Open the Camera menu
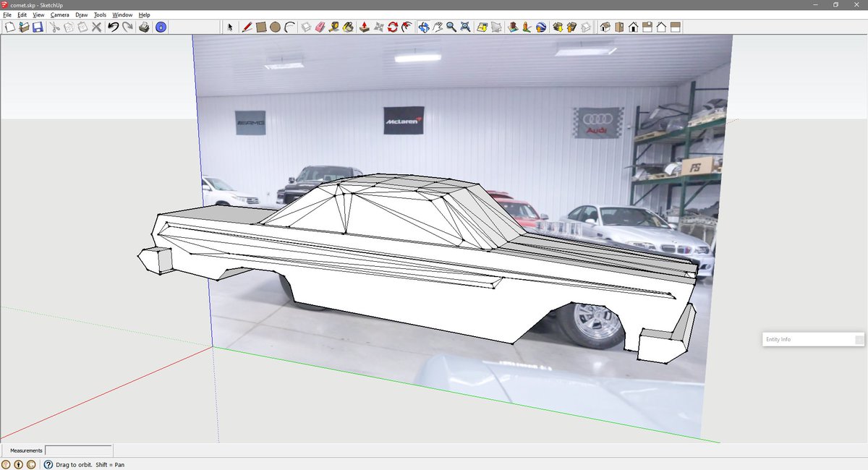The image size is (868, 470). 59,14
